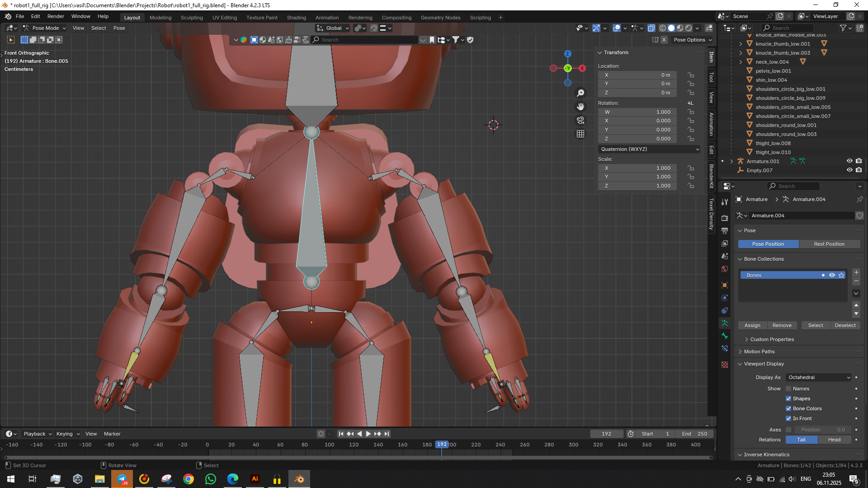868x488 pixels.
Task: Hide Armature.001 with eye icon
Action: coord(849,161)
